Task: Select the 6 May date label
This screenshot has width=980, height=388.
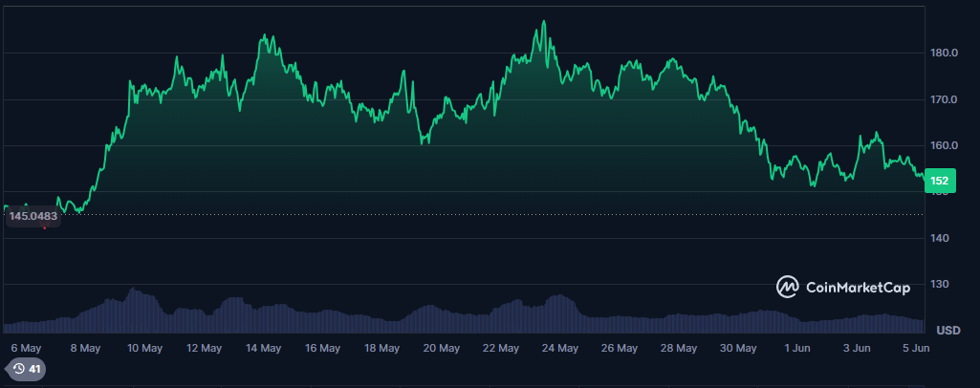Action: coord(26,348)
